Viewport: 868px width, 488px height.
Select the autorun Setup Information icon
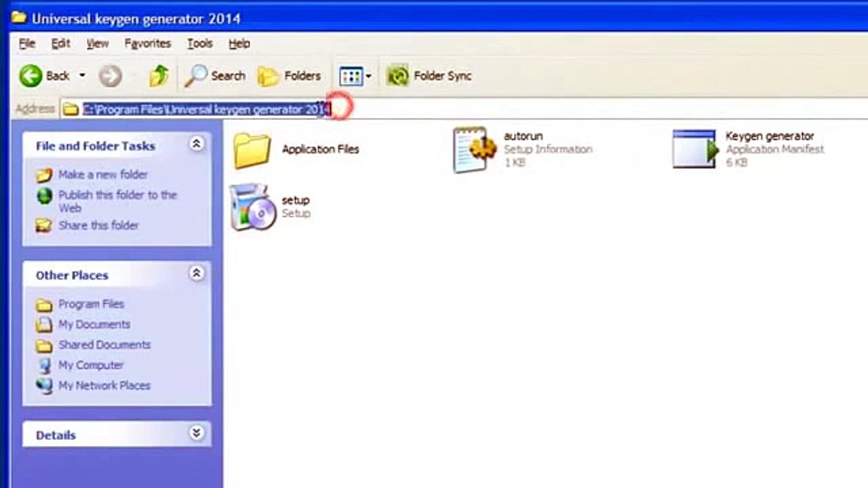pyautogui.click(x=473, y=149)
